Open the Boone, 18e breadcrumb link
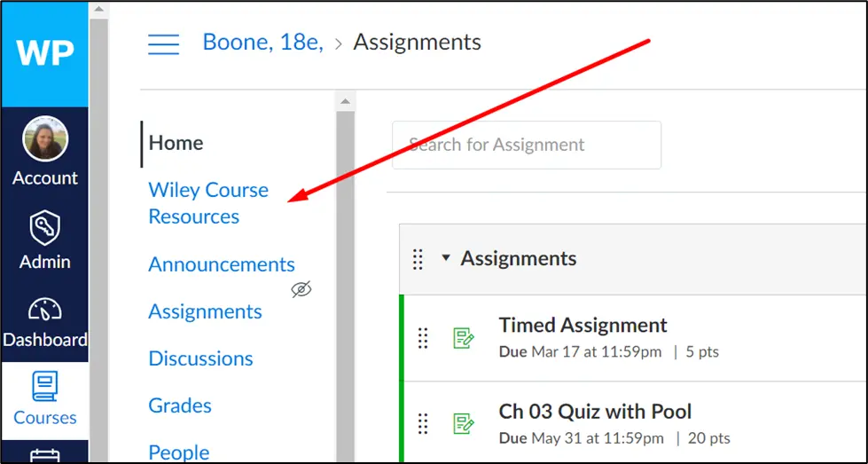 (262, 42)
